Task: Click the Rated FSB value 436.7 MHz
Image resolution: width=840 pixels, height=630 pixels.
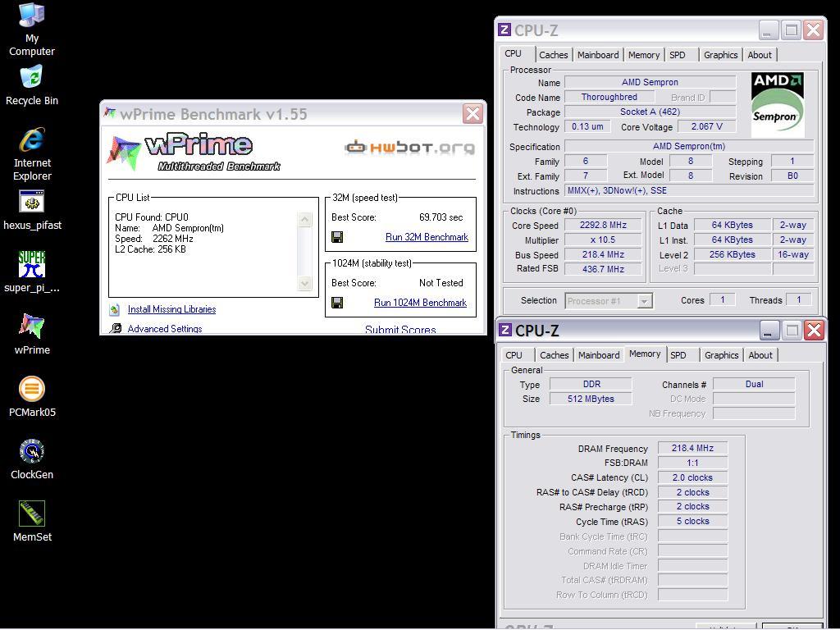Action: pos(603,269)
